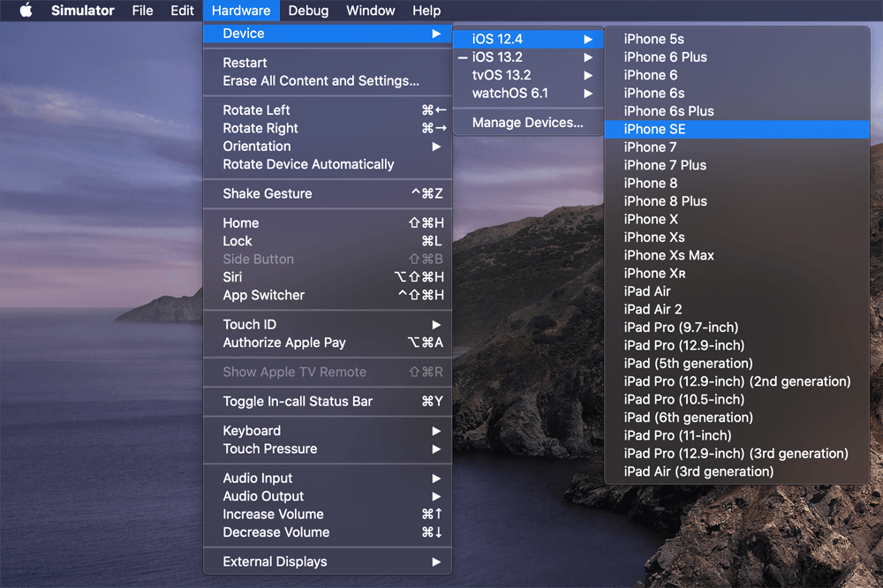This screenshot has height=588, width=883.
Task: Select the Device submenu entry
Action: [328, 34]
